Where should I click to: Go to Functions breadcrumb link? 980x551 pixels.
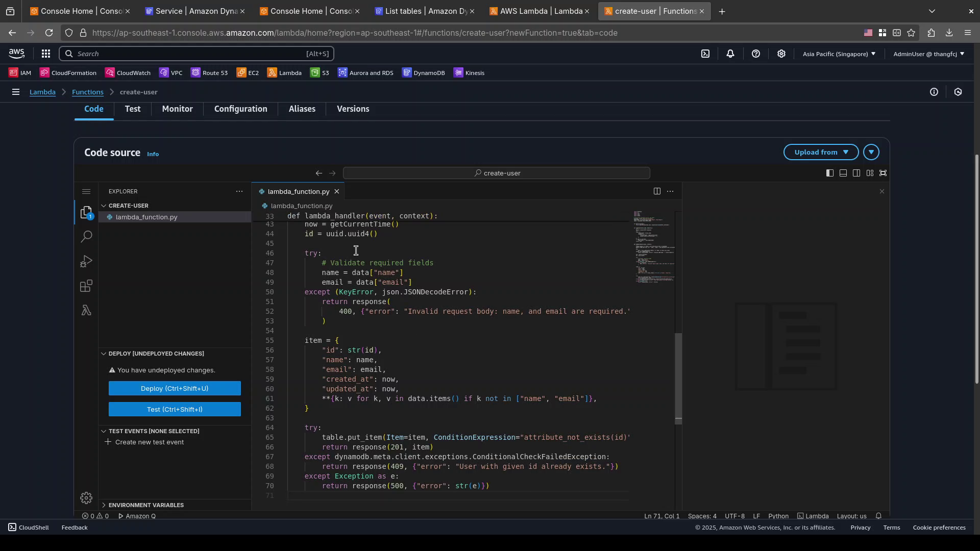click(88, 92)
